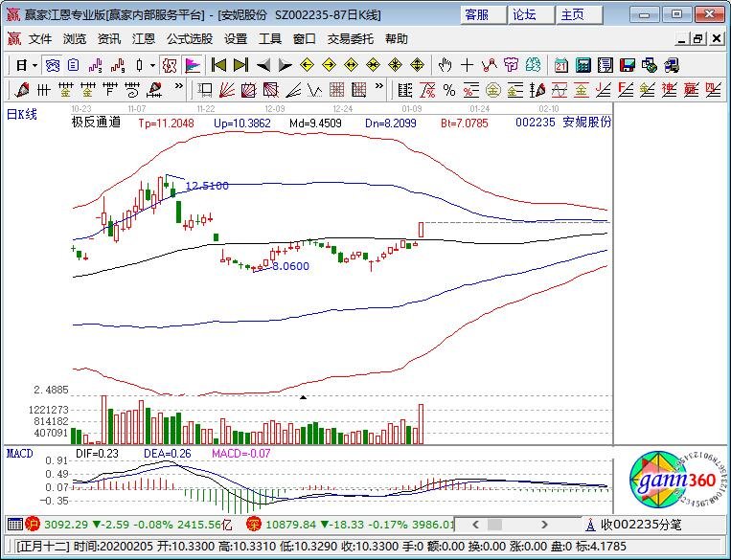
Task: Open the calendar 21 icon
Action: click(x=560, y=65)
